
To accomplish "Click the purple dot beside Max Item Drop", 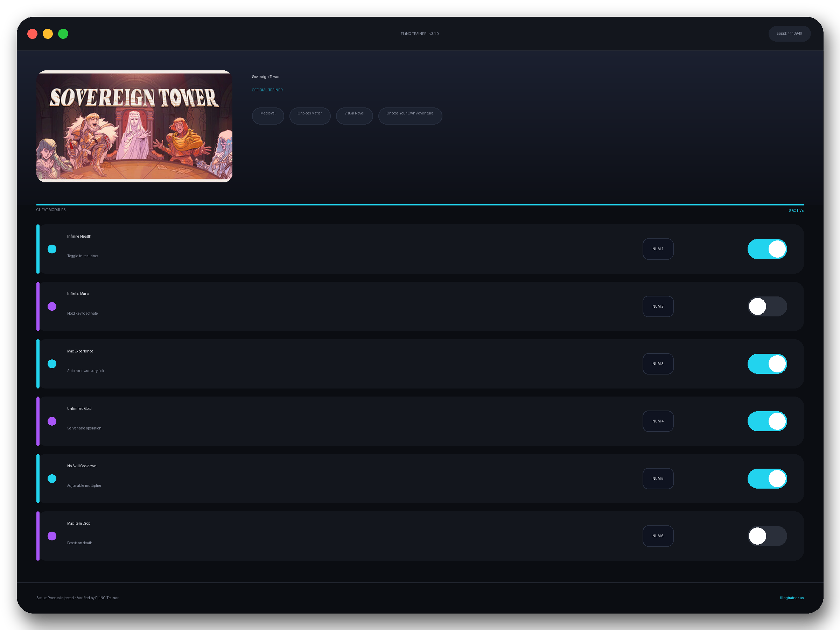I will tap(52, 536).
